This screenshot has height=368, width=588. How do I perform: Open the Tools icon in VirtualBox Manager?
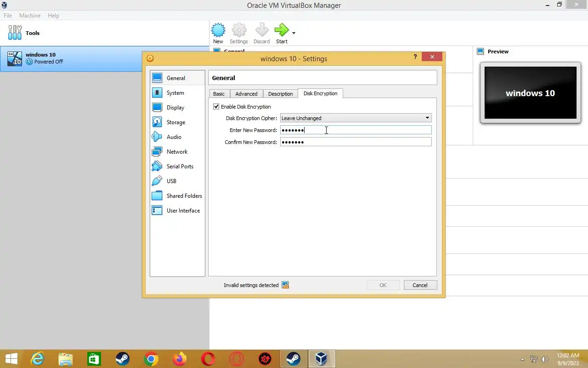click(15, 33)
